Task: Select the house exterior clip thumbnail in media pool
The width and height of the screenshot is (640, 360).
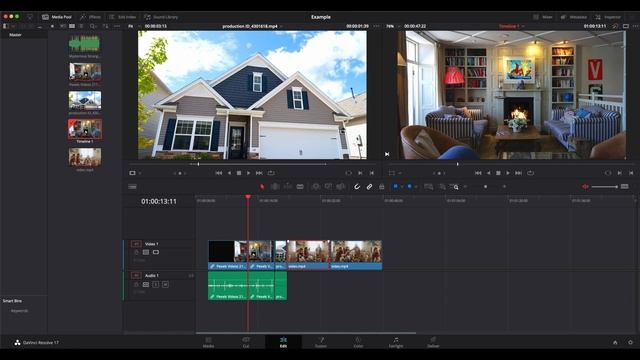Action: 85,100
